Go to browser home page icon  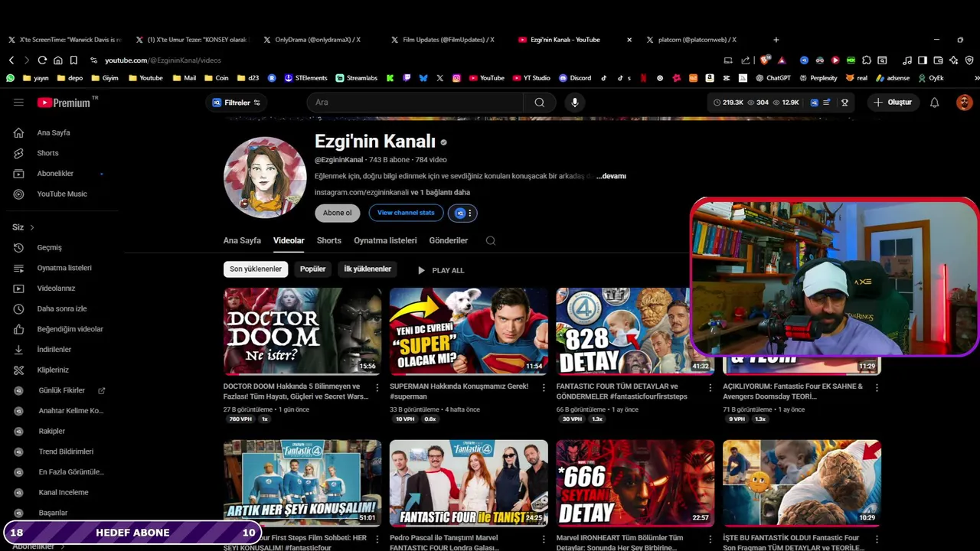pyautogui.click(x=57, y=60)
